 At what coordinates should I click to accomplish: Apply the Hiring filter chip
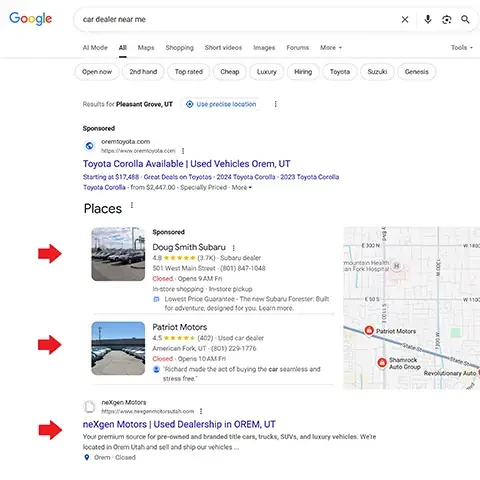303,72
